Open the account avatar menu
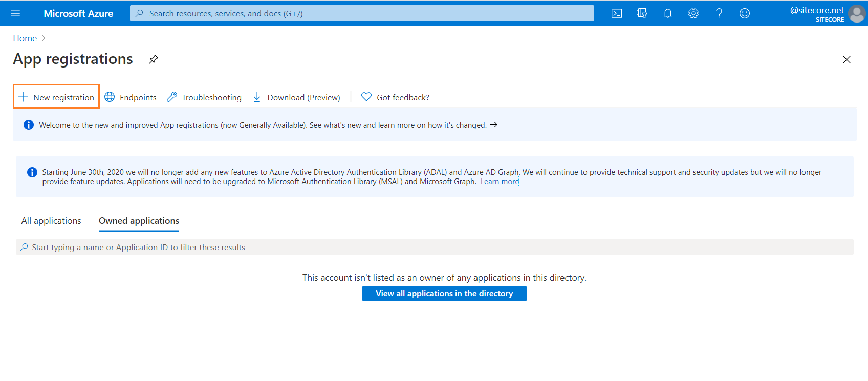 (857, 14)
